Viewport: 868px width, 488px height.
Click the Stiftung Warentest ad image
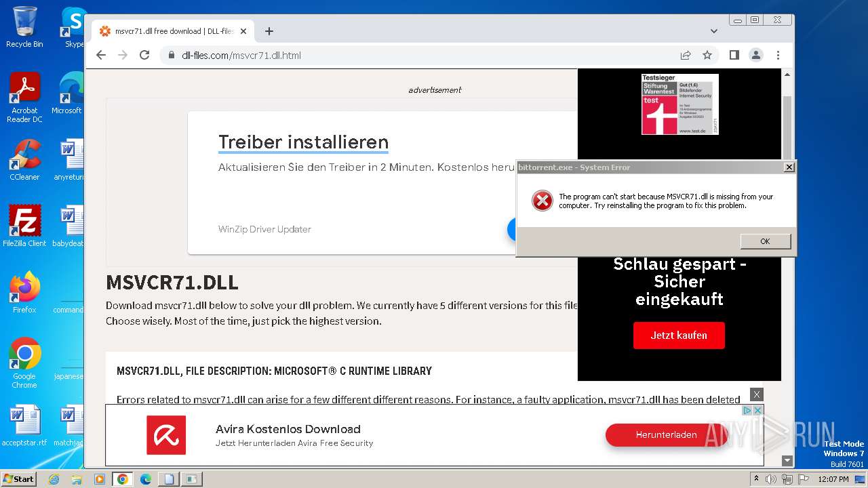click(679, 104)
